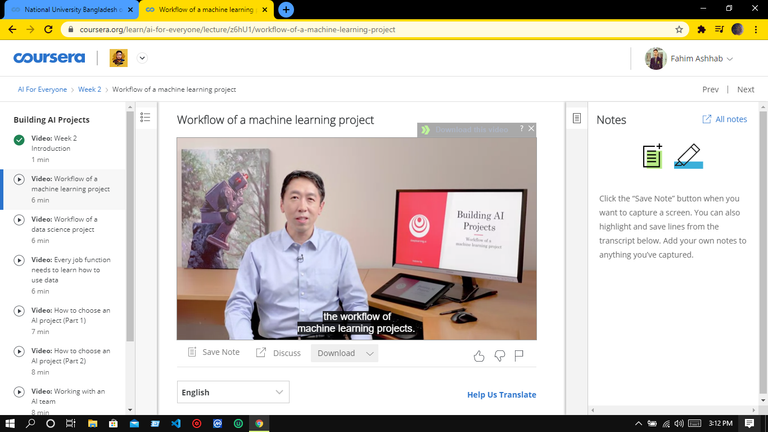Click the notes panel page icon
The width and height of the screenshot is (768, 432).
(577, 119)
